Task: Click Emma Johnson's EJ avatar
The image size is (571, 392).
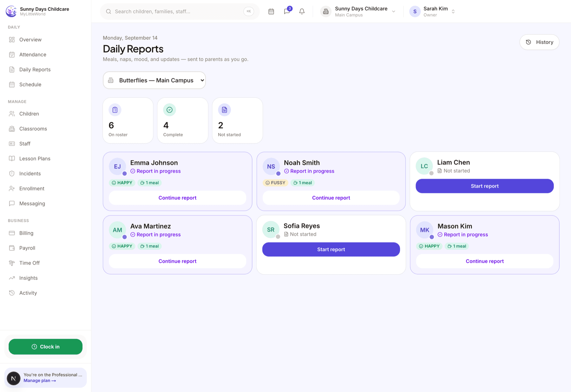Action: click(117, 166)
